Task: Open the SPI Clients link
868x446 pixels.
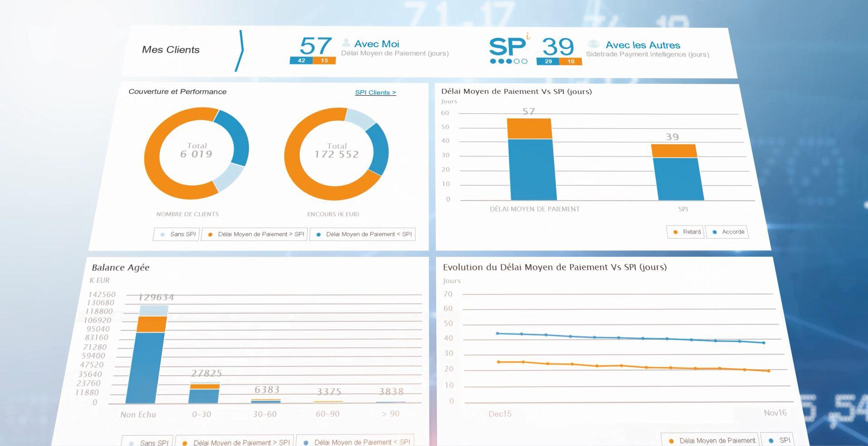Action: 375,92
